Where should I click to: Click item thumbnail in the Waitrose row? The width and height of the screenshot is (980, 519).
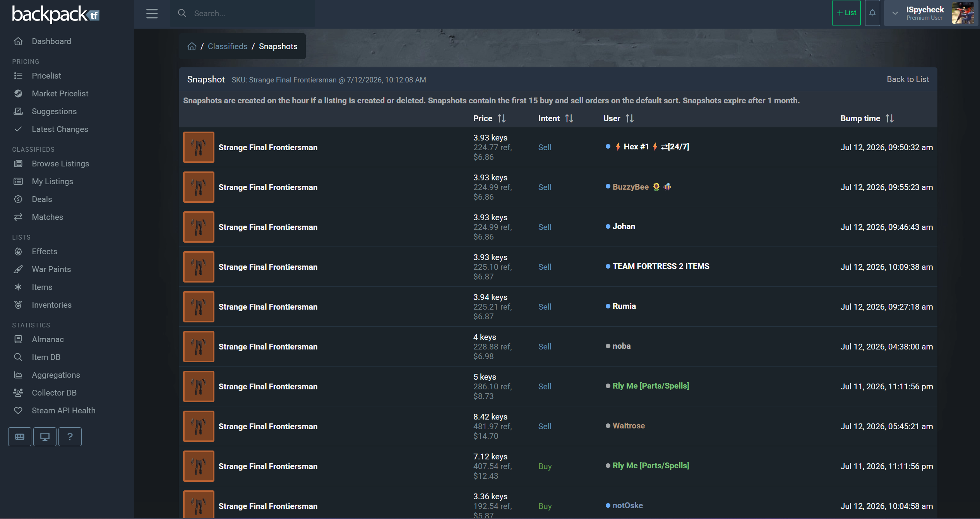[x=199, y=426]
